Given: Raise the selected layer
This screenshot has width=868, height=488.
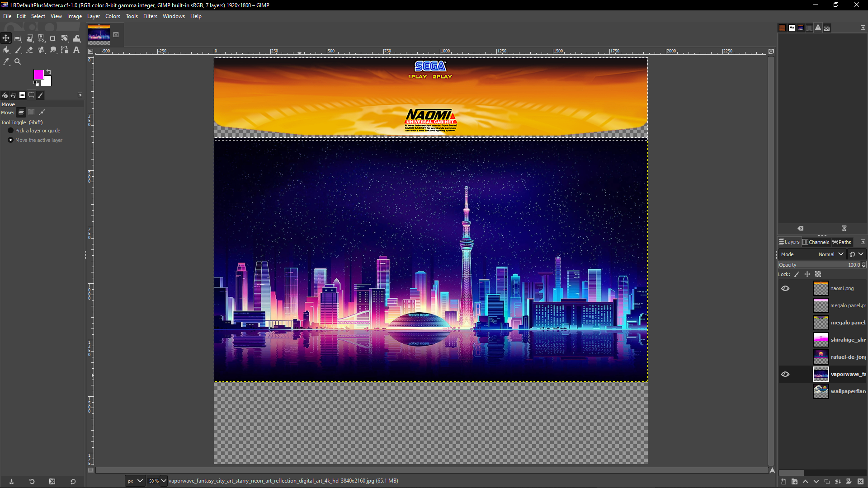Looking at the screenshot, I should pyautogui.click(x=805, y=482).
